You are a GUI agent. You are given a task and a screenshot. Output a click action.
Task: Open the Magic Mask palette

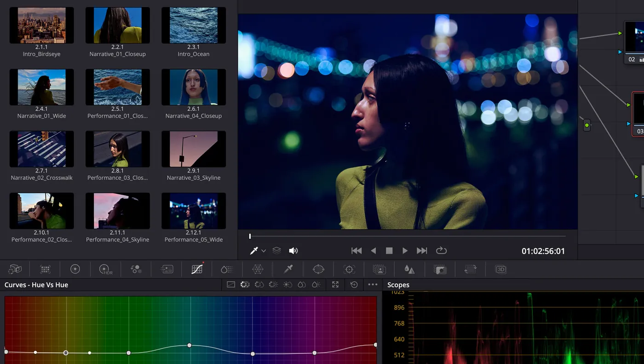[x=379, y=269]
